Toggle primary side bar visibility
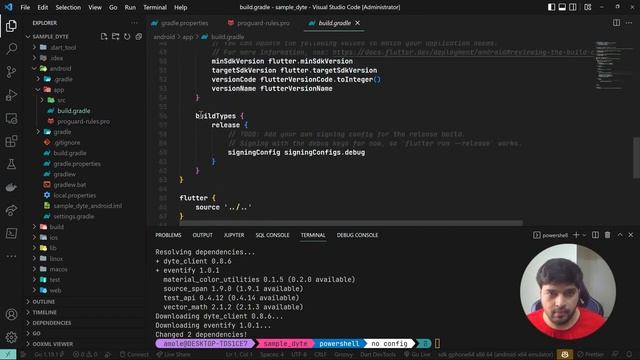 pos(551,7)
